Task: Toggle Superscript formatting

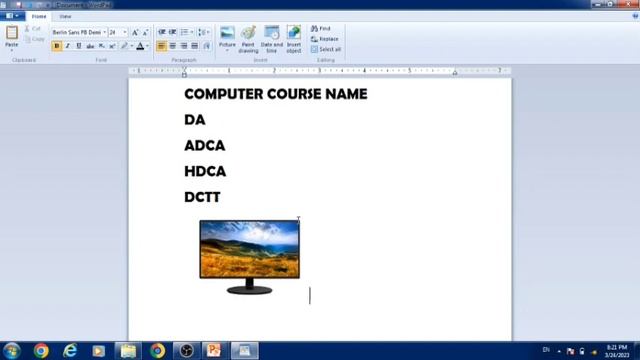Action: point(112,46)
